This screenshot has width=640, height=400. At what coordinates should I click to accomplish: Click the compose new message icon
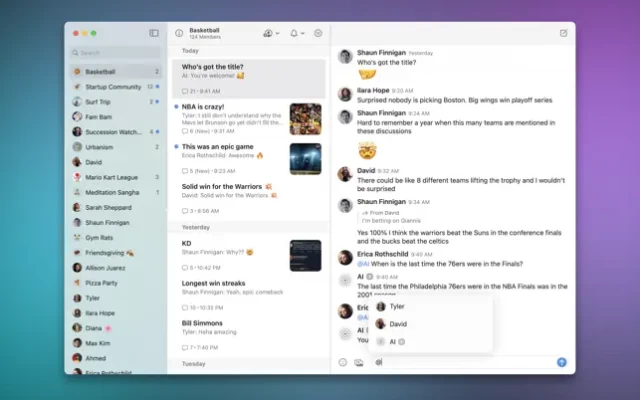[x=564, y=33]
